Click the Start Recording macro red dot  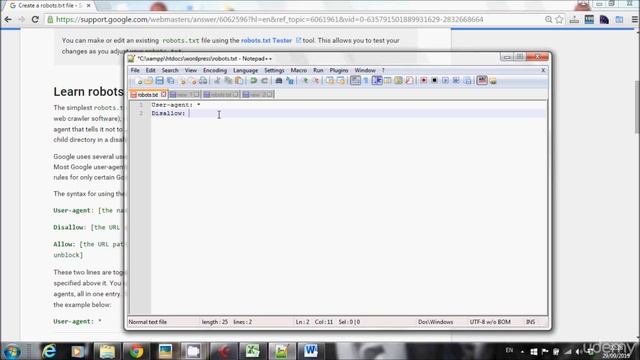(424, 81)
